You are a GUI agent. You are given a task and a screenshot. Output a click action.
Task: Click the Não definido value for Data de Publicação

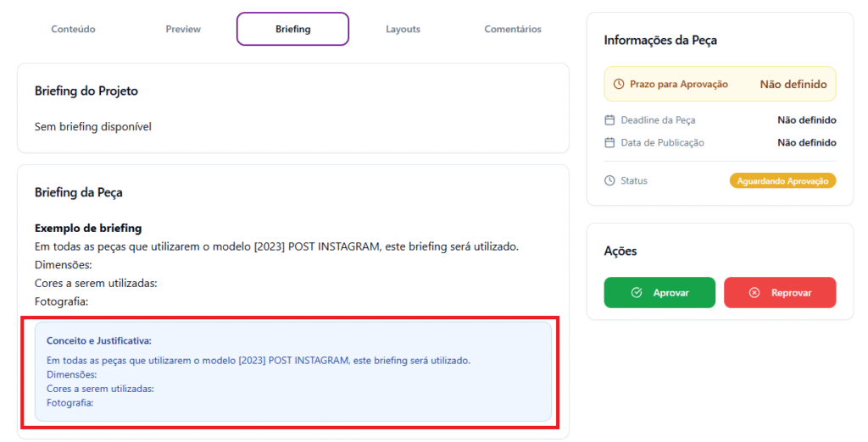click(x=806, y=142)
